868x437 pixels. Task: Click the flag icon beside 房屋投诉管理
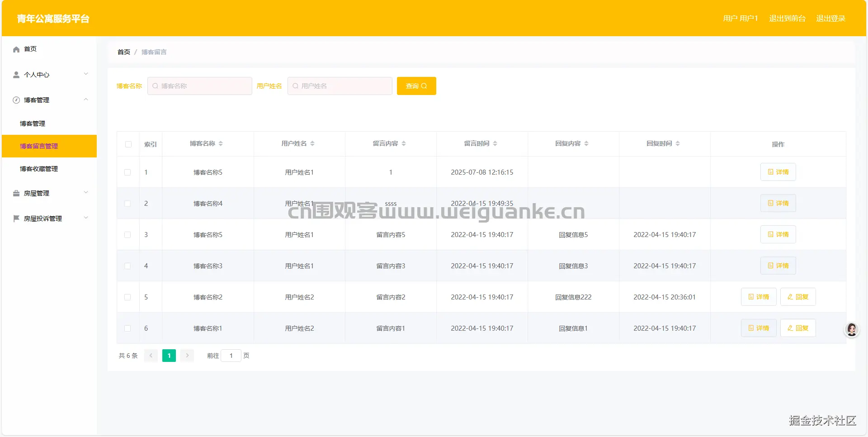[16, 218]
